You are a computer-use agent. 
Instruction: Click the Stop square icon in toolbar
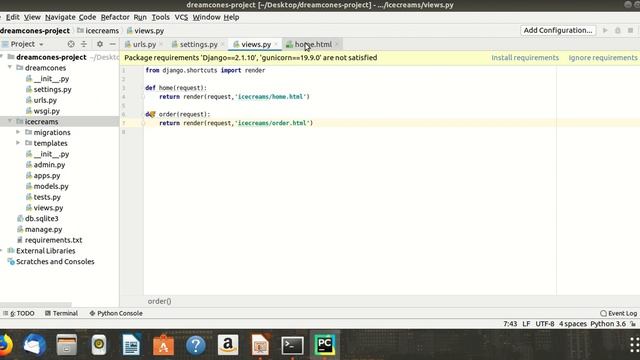point(630,31)
